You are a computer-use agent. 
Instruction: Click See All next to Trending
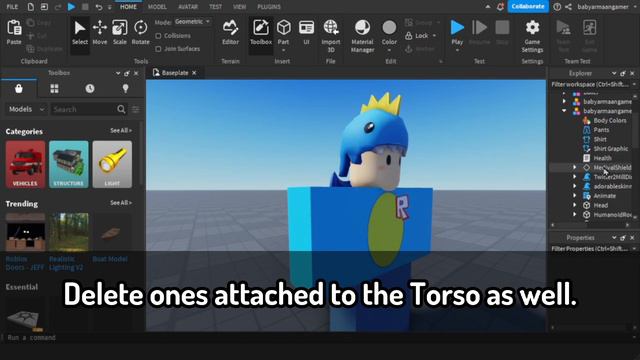(121, 203)
